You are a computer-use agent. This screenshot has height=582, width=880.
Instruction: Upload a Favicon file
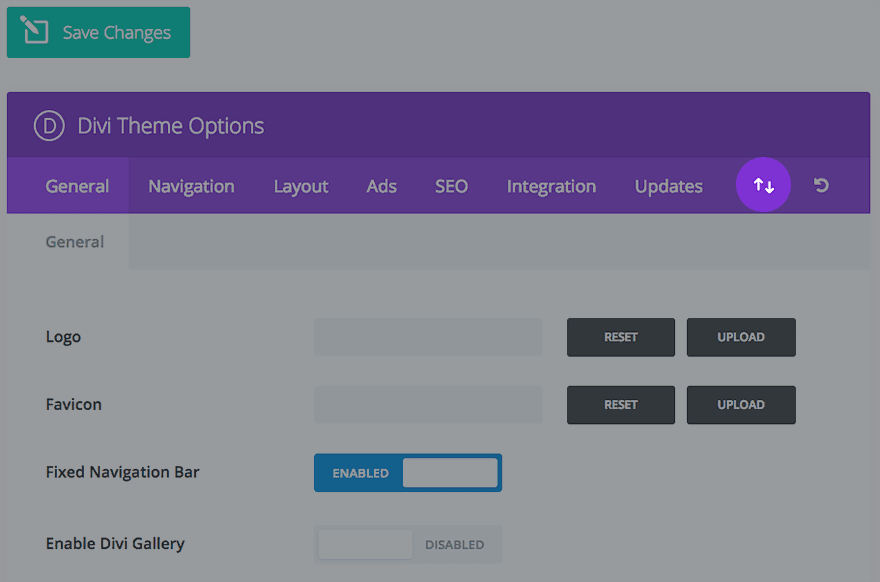coord(740,405)
